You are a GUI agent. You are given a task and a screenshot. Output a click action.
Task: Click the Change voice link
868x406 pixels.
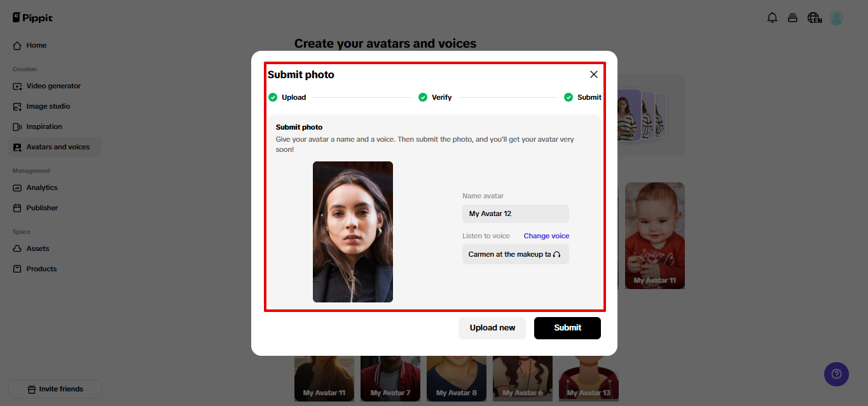pyautogui.click(x=546, y=236)
